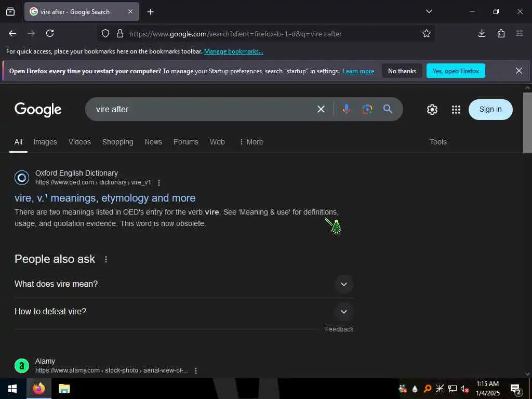Choose Yes, open Firefox button
The height and width of the screenshot is (399, 532).
456,71
